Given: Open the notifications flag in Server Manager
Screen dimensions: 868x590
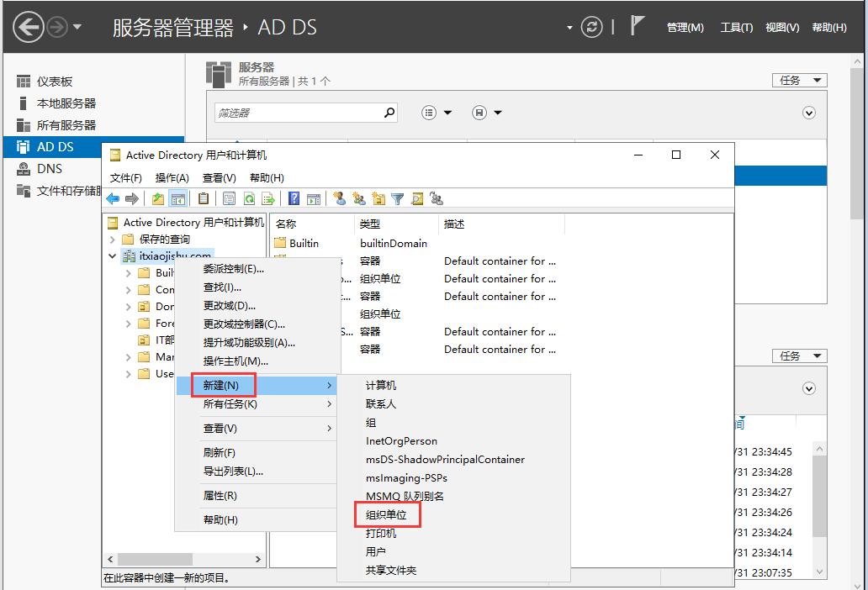Looking at the screenshot, I should point(637,26).
